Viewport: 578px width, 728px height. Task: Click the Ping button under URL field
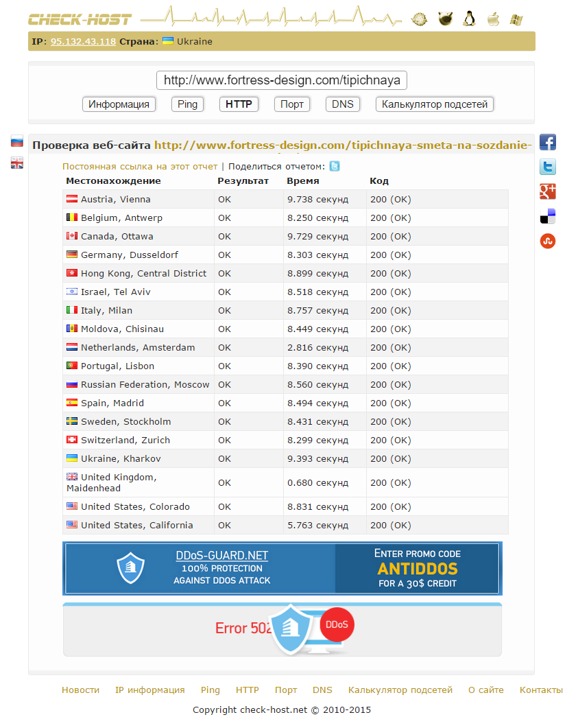pyautogui.click(x=187, y=104)
